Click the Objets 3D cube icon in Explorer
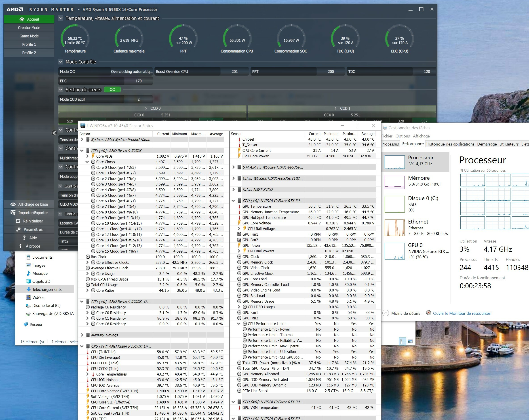The width and height of the screenshot is (529, 420). tap(28, 281)
